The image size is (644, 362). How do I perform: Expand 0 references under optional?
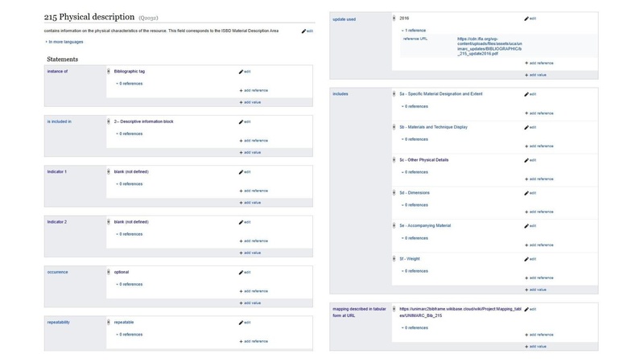coord(130,285)
